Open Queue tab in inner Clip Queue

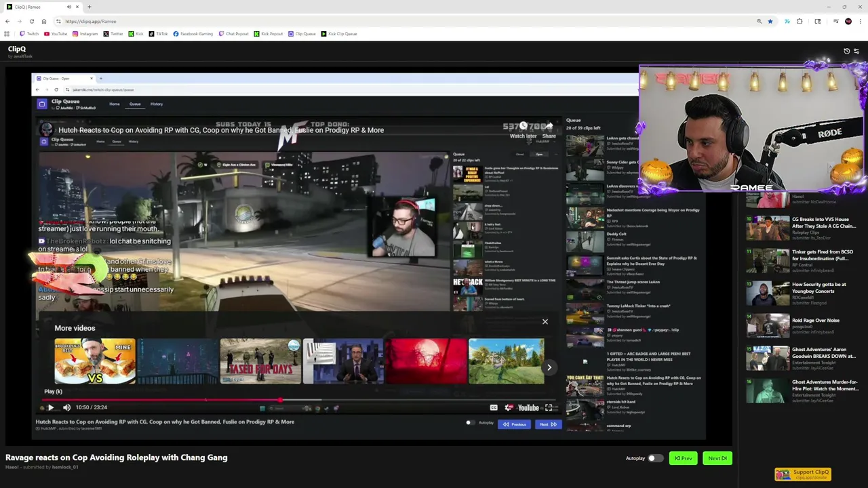tap(135, 104)
